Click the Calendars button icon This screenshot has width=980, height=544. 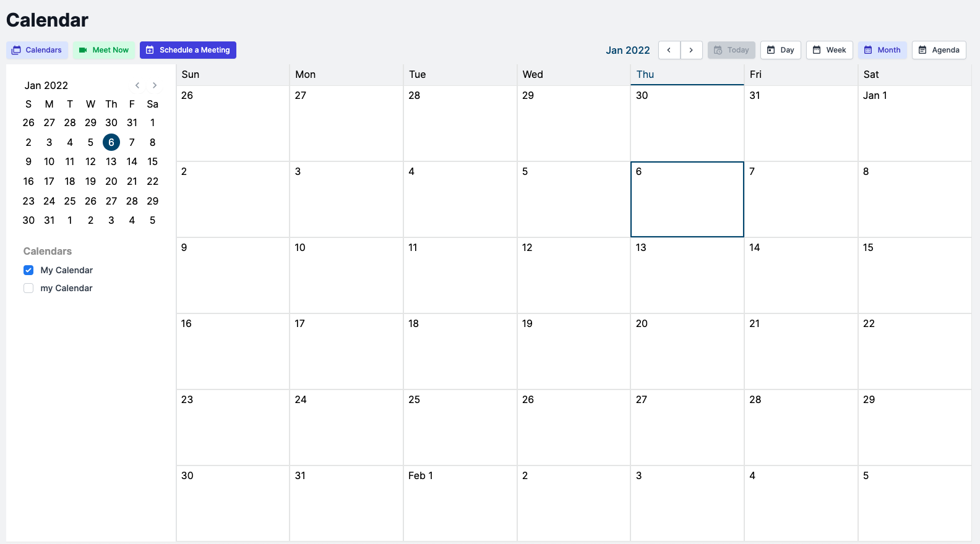pyautogui.click(x=17, y=50)
